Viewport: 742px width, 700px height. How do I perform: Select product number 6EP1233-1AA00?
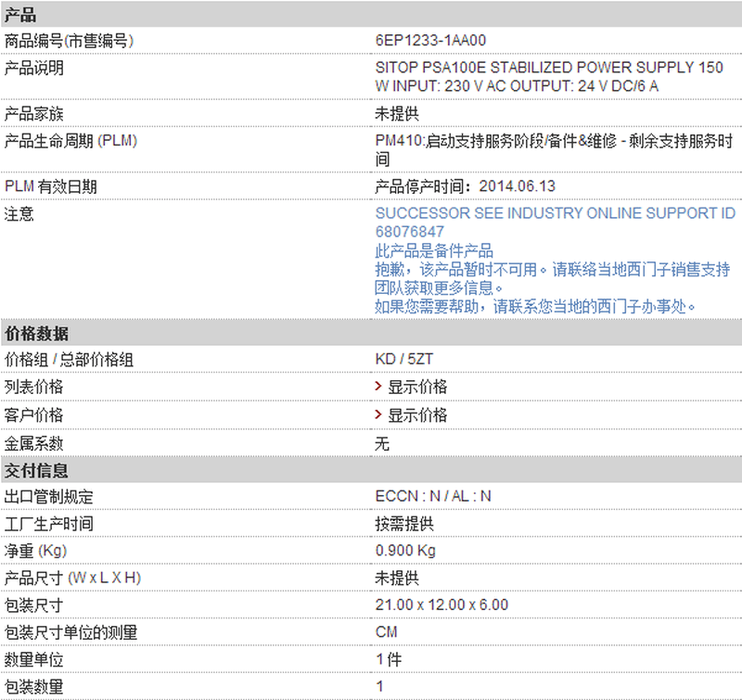point(430,41)
